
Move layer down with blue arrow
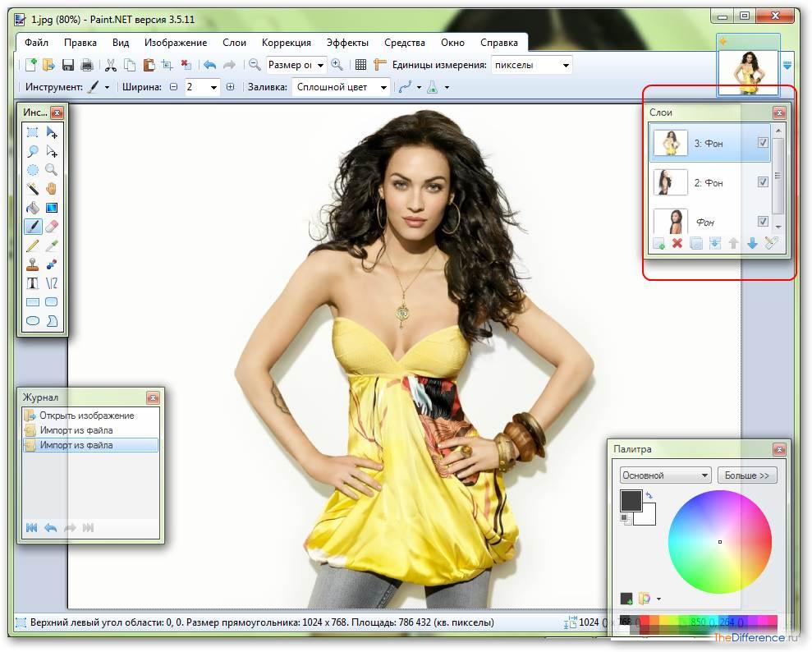[752, 243]
